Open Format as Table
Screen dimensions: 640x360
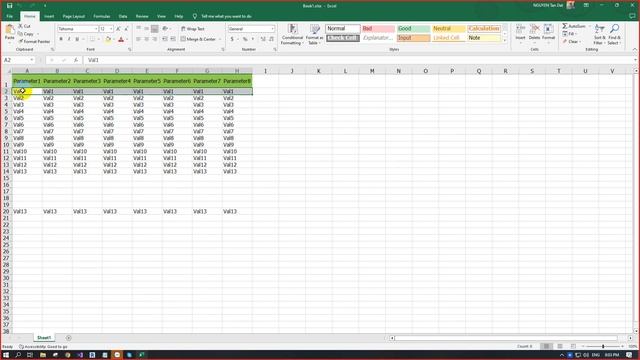[314, 34]
